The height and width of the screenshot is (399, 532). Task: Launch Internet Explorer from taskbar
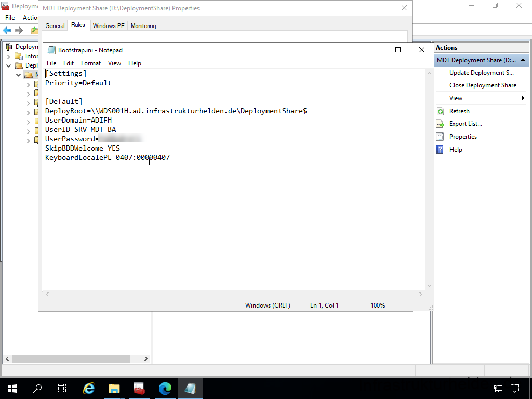pos(88,388)
